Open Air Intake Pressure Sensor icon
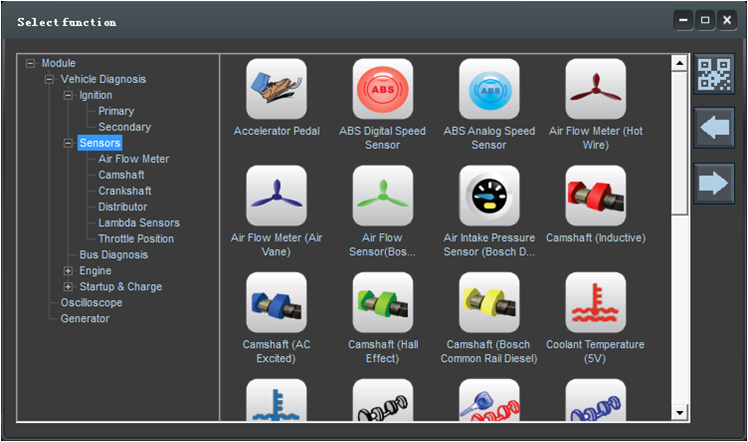Viewport: 748px width, 442px height. coord(489,196)
